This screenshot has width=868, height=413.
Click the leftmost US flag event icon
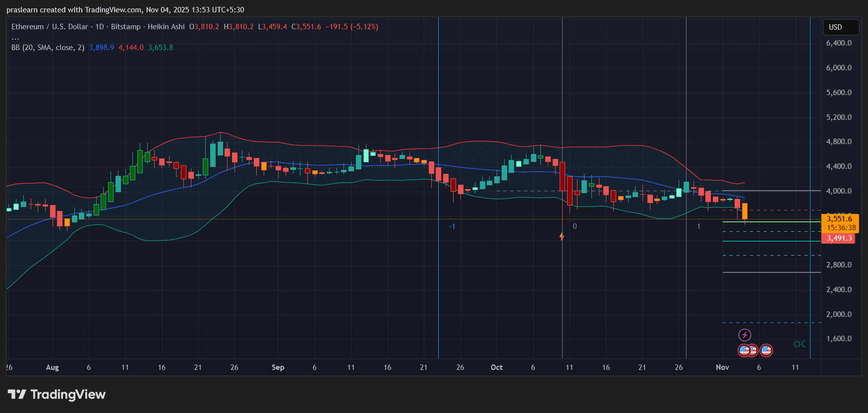pos(744,351)
